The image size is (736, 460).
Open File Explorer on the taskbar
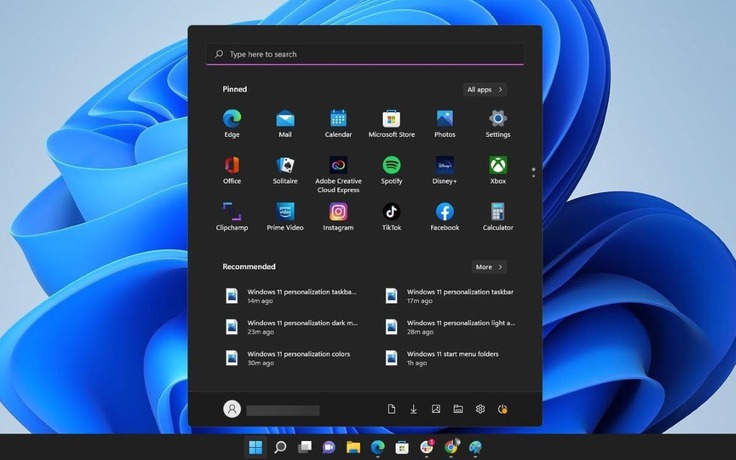tap(353, 447)
